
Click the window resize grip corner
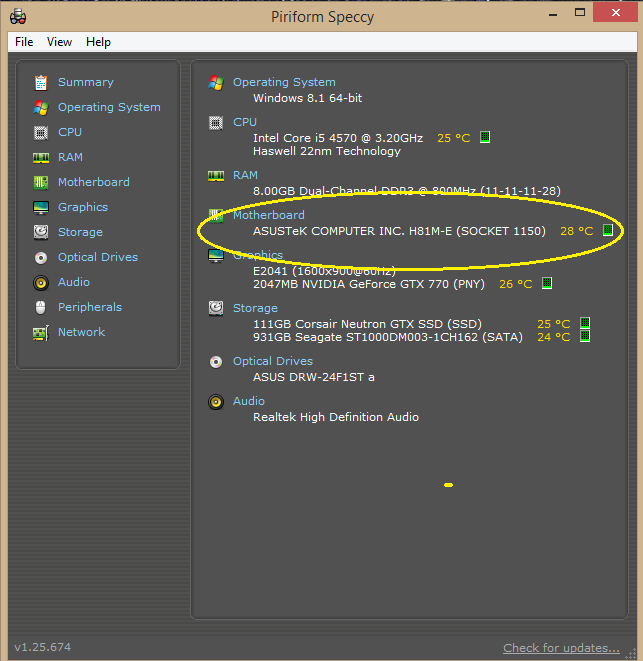tap(631, 653)
